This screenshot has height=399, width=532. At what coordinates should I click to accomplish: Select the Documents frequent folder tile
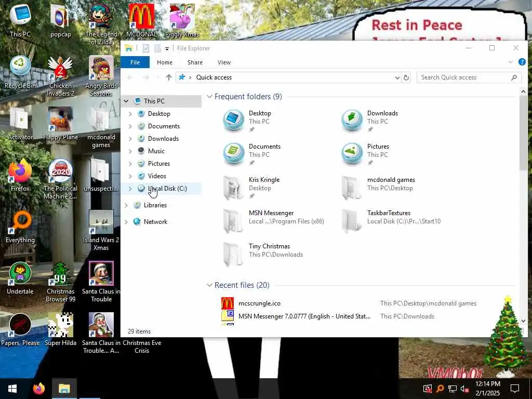(253, 154)
